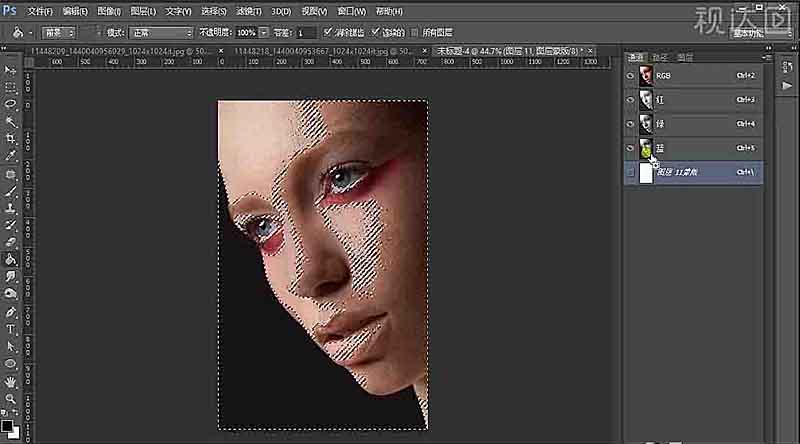800x444 pixels.
Task: Select the Smudge tool
Action: click(x=10, y=277)
